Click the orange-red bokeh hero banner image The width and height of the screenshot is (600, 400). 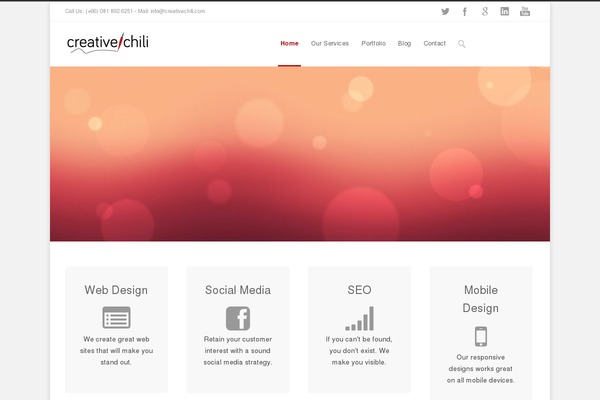pyautogui.click(x=300, y=154)
